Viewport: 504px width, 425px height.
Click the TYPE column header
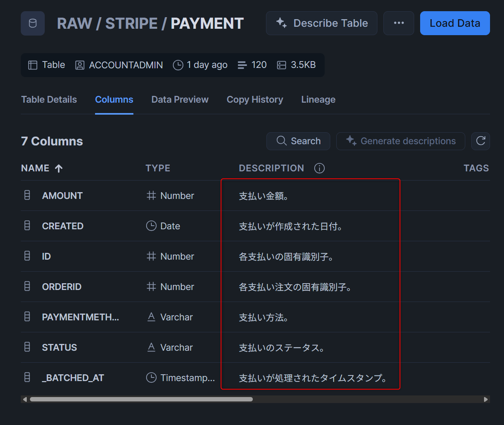tap(158, 168)
